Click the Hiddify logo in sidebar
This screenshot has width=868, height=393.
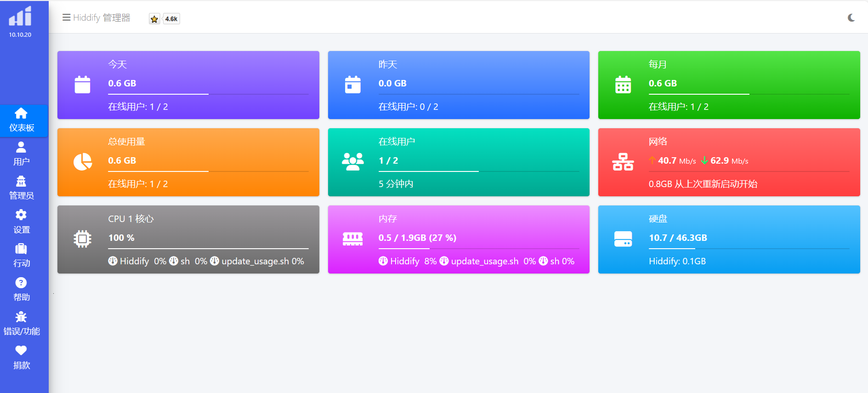[x=20, y=16]
